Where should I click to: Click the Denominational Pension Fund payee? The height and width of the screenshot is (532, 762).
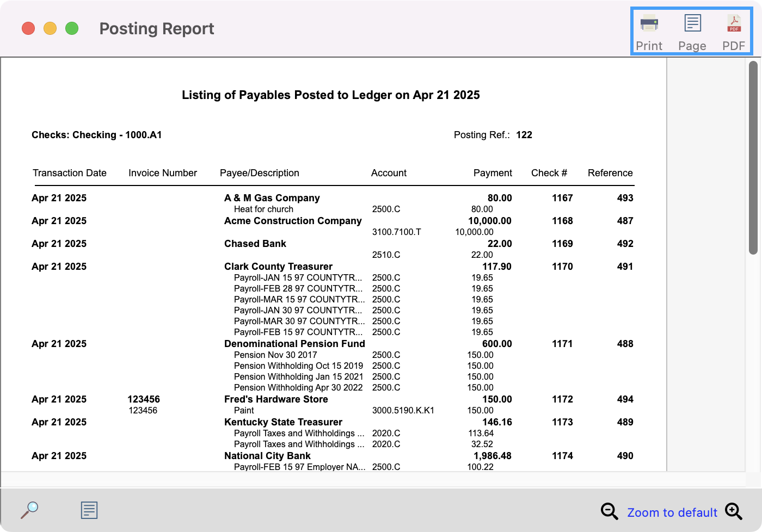click(294, 344)
